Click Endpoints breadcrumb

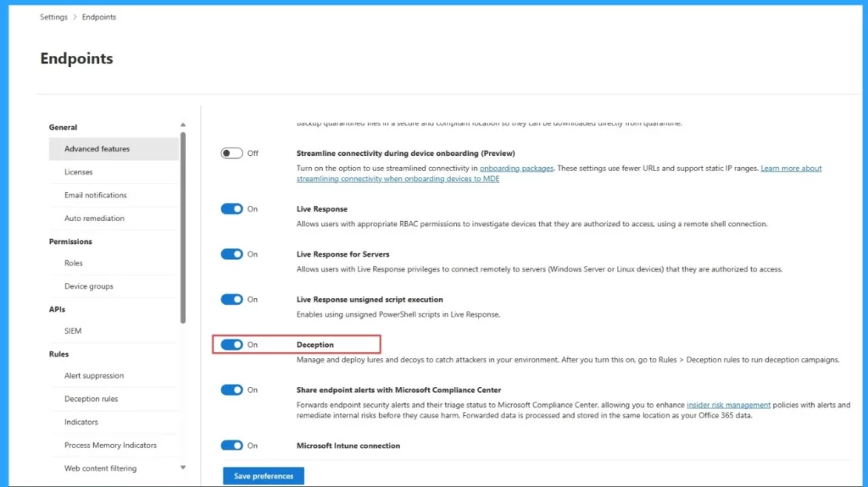pyautogui.click(x=99, y=17)
